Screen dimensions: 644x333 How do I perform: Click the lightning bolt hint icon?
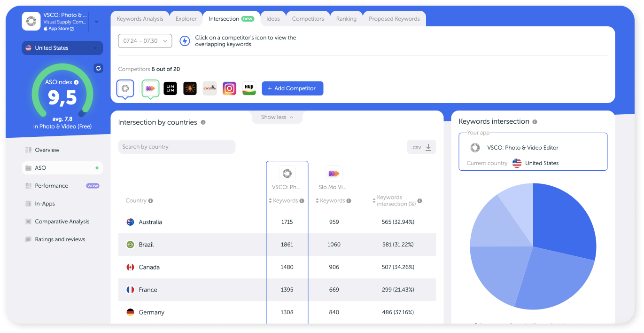click(x=185, y=41)
